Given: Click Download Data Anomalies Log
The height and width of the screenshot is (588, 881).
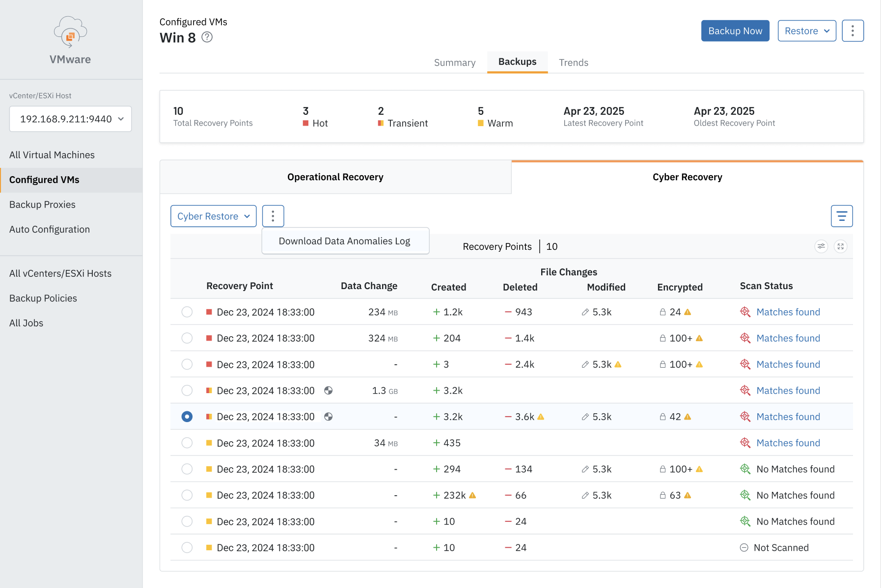Looking at the screenshot, I should pyautogui.click(x=345, y=241).
